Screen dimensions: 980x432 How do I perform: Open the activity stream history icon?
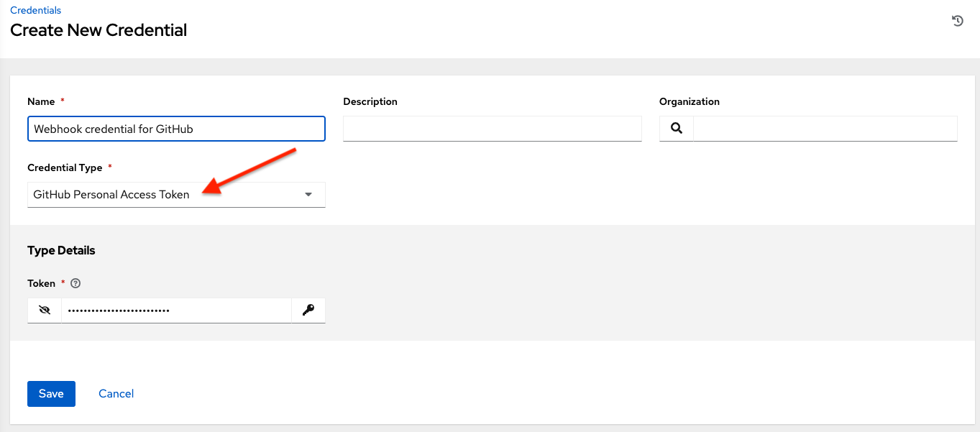coord(958,21)
